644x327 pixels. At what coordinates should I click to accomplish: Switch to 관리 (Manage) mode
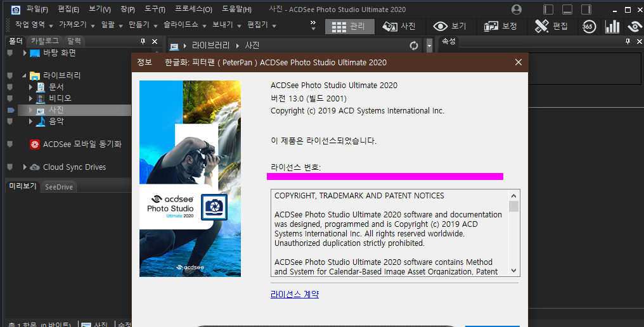350,27
